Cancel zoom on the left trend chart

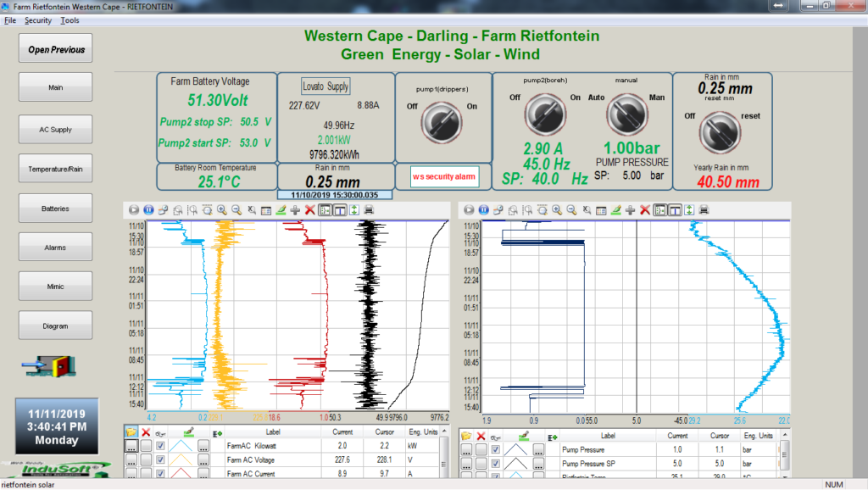tap(251, 210)
